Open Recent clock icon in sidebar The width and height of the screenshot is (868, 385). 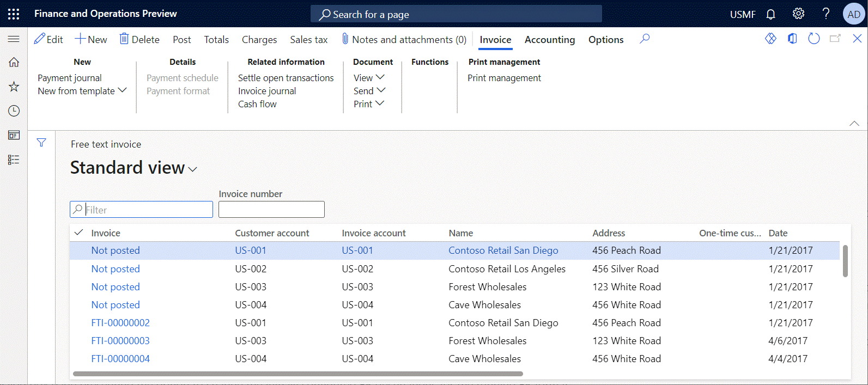pos(14,111)
